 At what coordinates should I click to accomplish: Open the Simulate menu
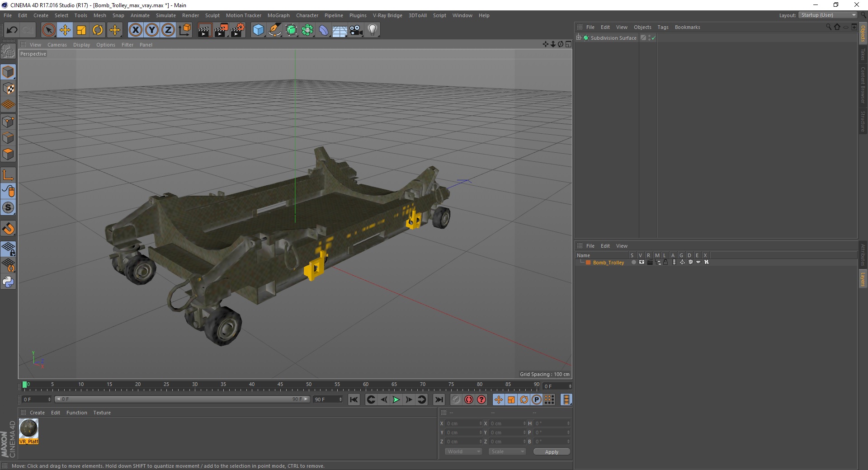pyautogui.click(x=166, y=15)
